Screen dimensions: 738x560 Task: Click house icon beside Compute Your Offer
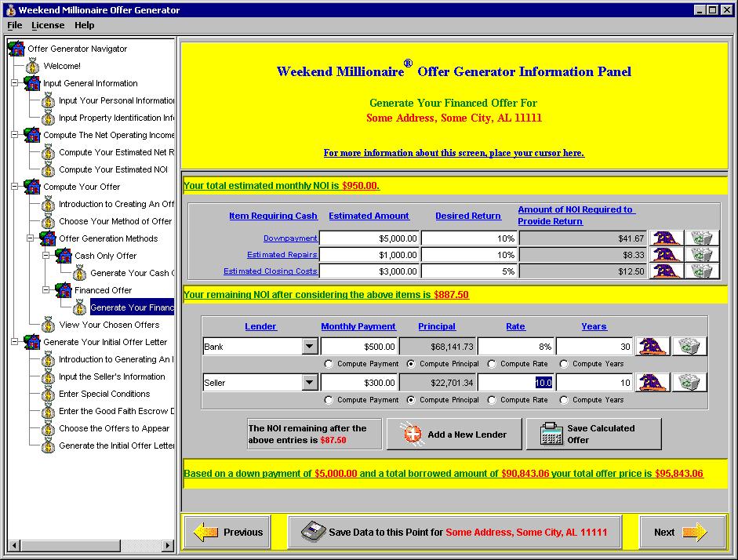[32, 187]
